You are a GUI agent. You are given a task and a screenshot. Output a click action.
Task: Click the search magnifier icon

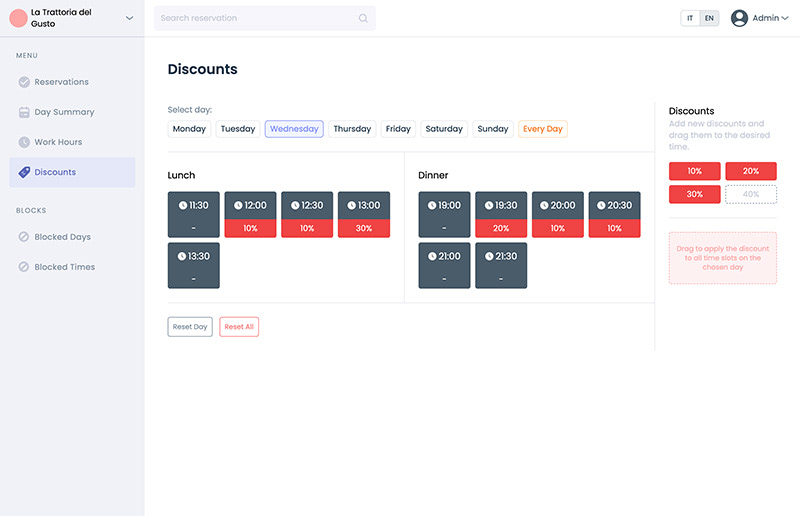point(363,18)
